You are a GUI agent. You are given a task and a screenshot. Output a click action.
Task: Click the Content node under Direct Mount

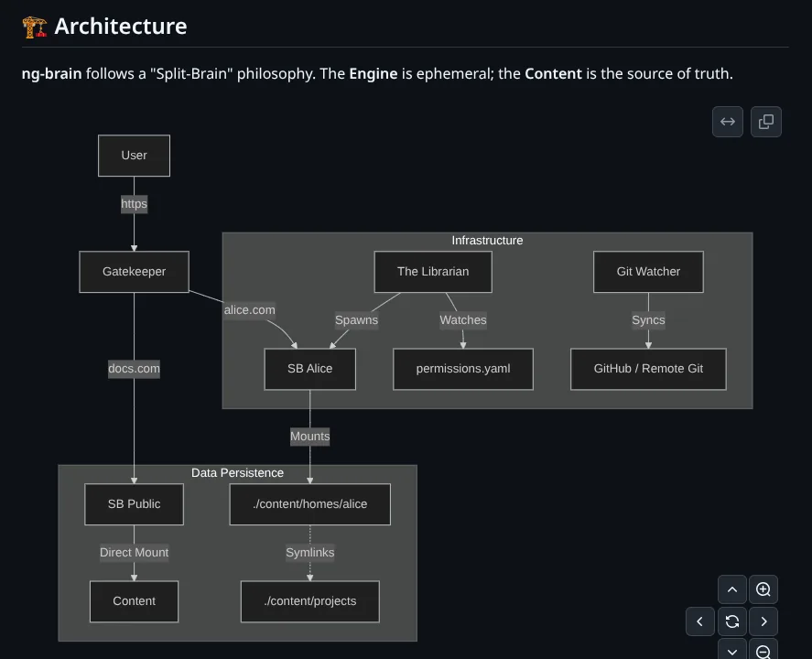pos(134,601)
